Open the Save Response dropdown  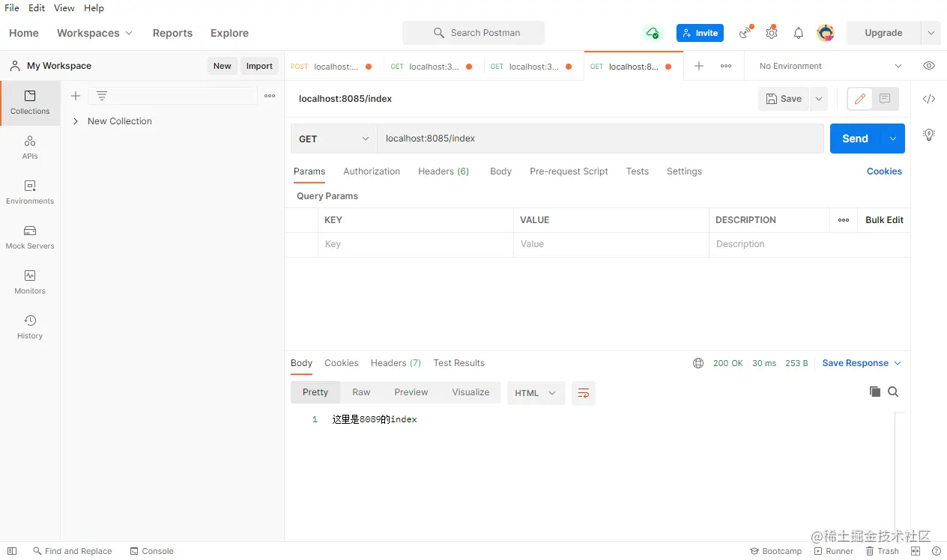coord(862,363)
